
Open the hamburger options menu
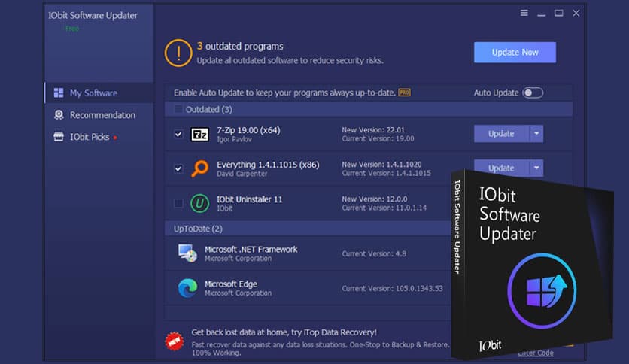(x=524, y=13)
